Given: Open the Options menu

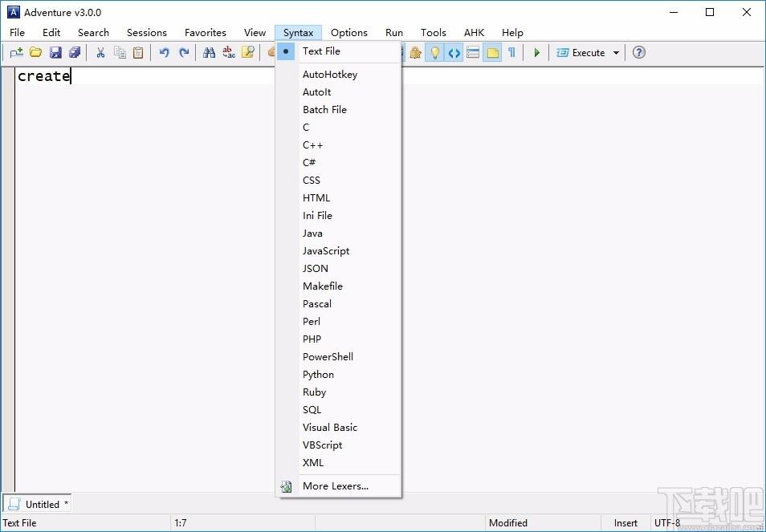Looking at the screenshot, I should click(348, 33).
